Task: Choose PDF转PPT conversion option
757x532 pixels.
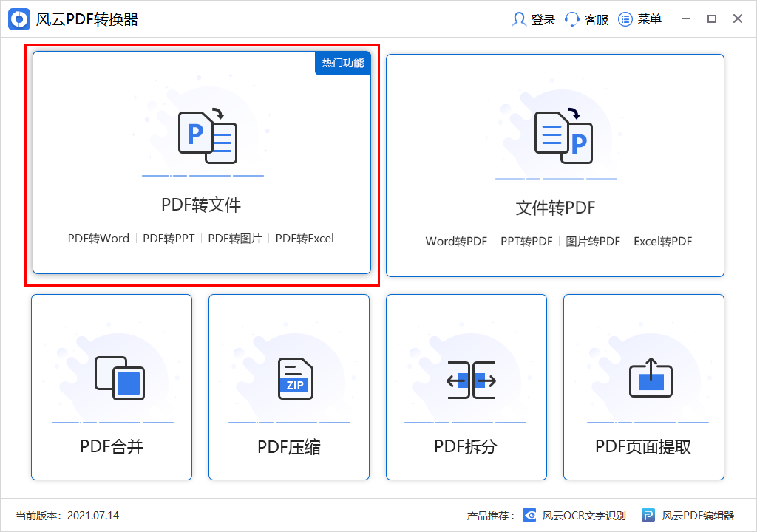Action: [169, 239]
